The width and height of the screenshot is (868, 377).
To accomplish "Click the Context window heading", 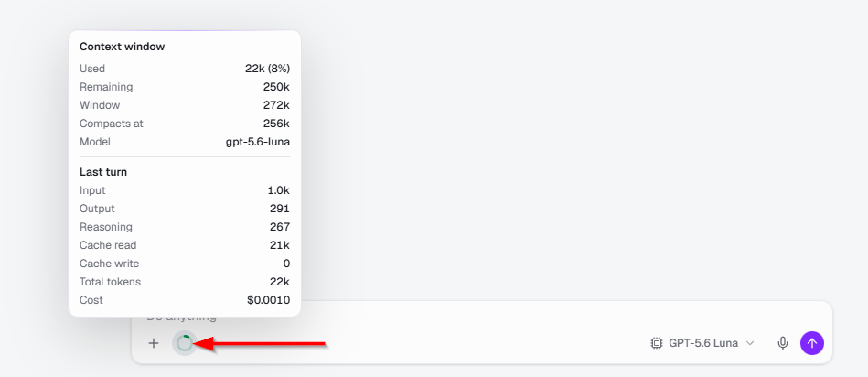I will point(123,47).
